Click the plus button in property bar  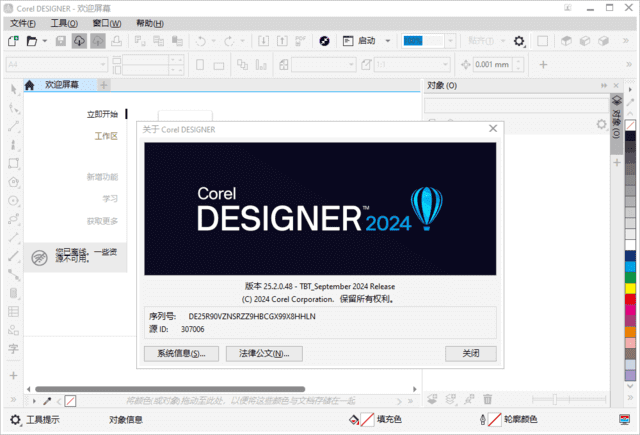coord(543,64)
